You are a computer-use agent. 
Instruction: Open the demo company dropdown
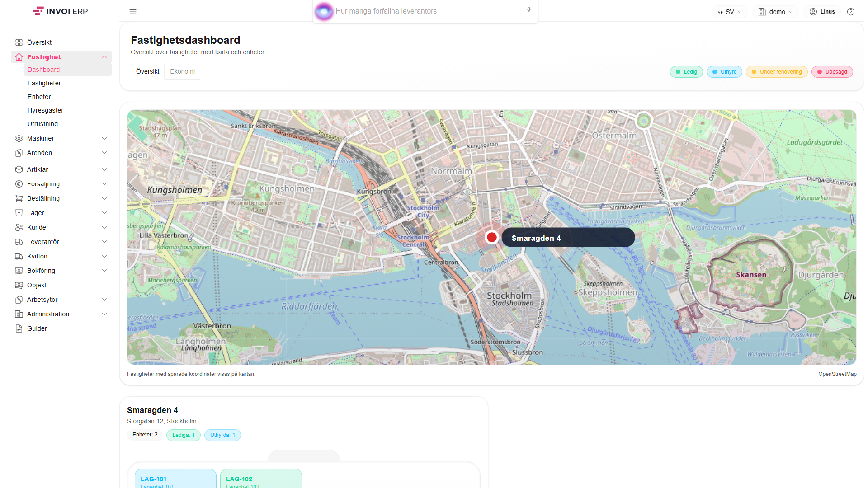click(776, 12)
